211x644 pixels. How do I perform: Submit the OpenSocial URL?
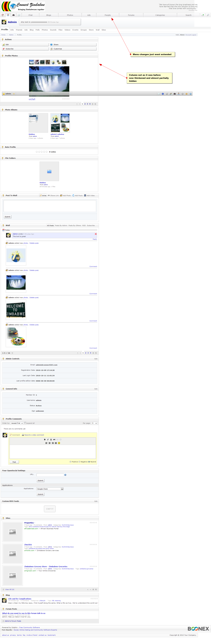point(40,480)
